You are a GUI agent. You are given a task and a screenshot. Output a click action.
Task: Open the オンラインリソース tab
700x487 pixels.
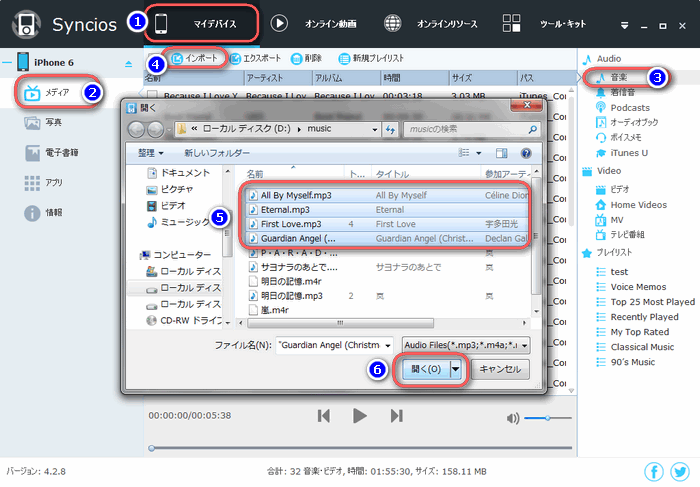[x=430, y=24]
